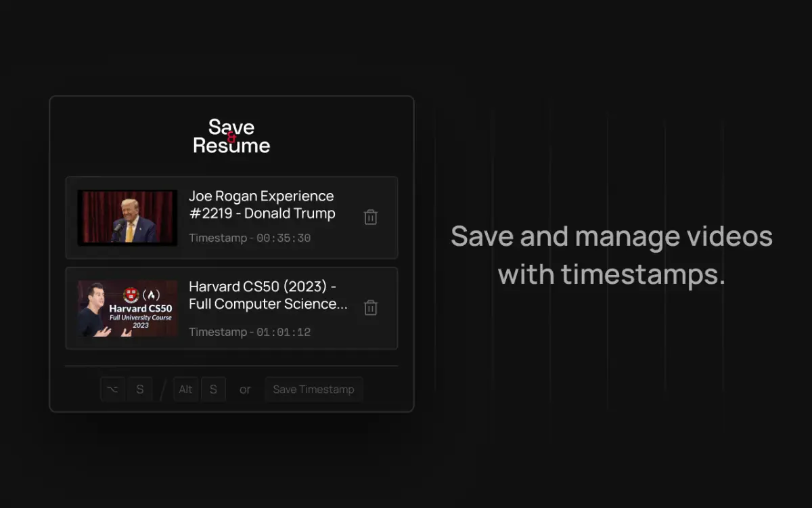
Task: Click the Option key symbol keycap
Action: coord(113,389)
